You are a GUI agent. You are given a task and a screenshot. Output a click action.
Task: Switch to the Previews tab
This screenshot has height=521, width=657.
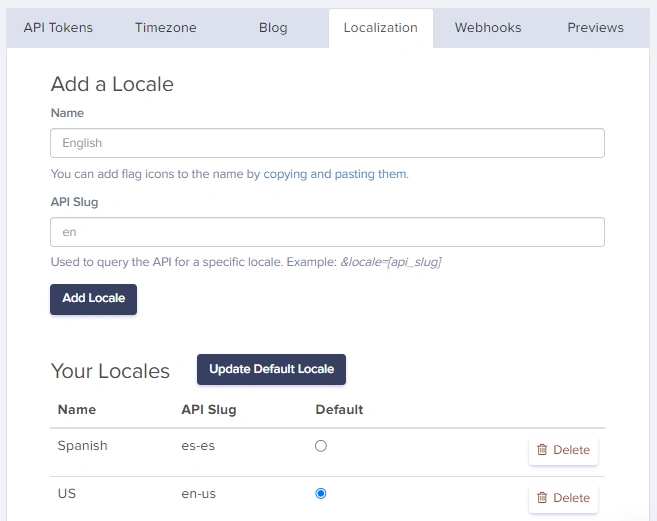point(595,28)
